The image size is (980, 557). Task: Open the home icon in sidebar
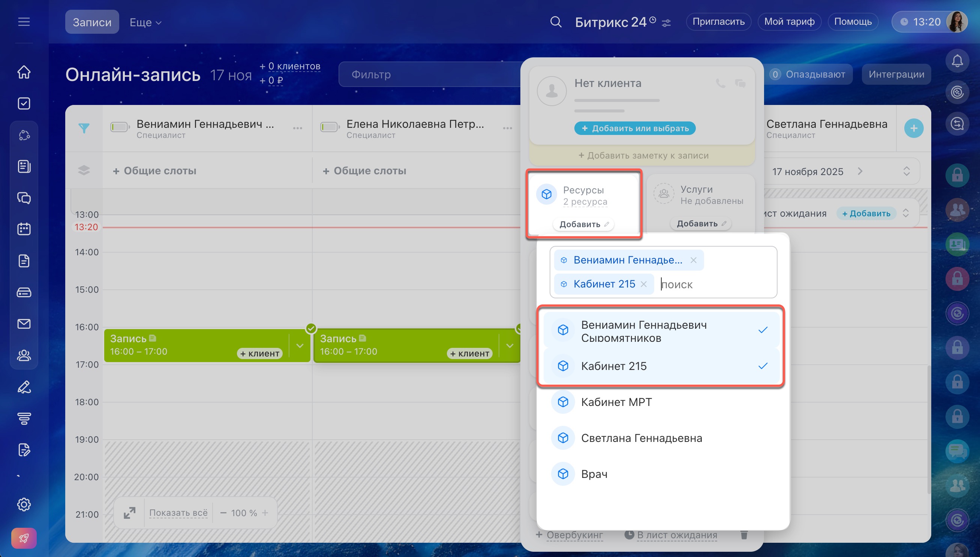coord(24,72)
